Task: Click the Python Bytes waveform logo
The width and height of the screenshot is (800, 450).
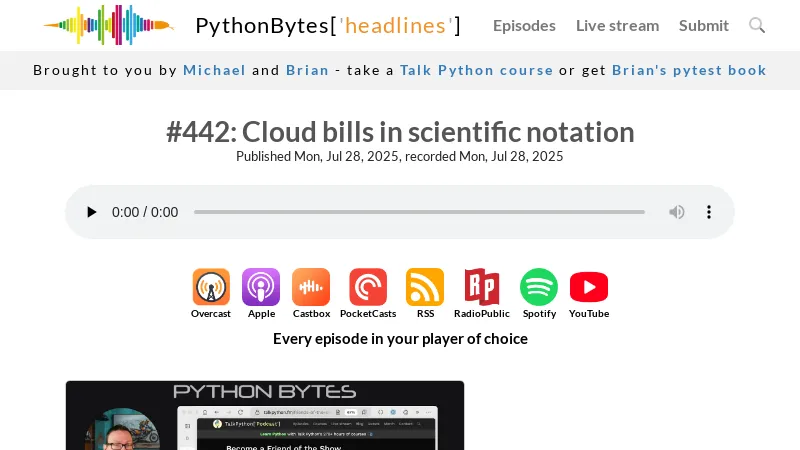Action: 108,25
